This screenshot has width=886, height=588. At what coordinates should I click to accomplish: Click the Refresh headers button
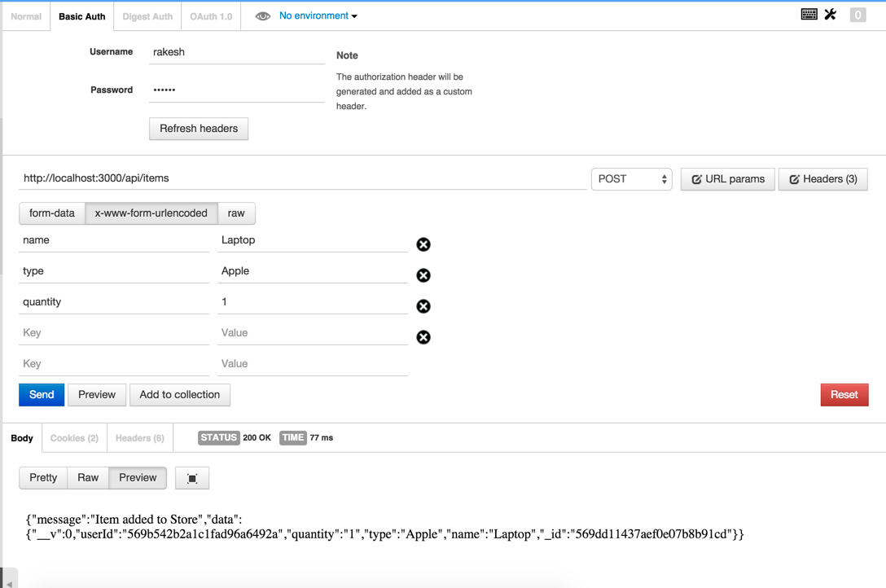coord(199,129)
